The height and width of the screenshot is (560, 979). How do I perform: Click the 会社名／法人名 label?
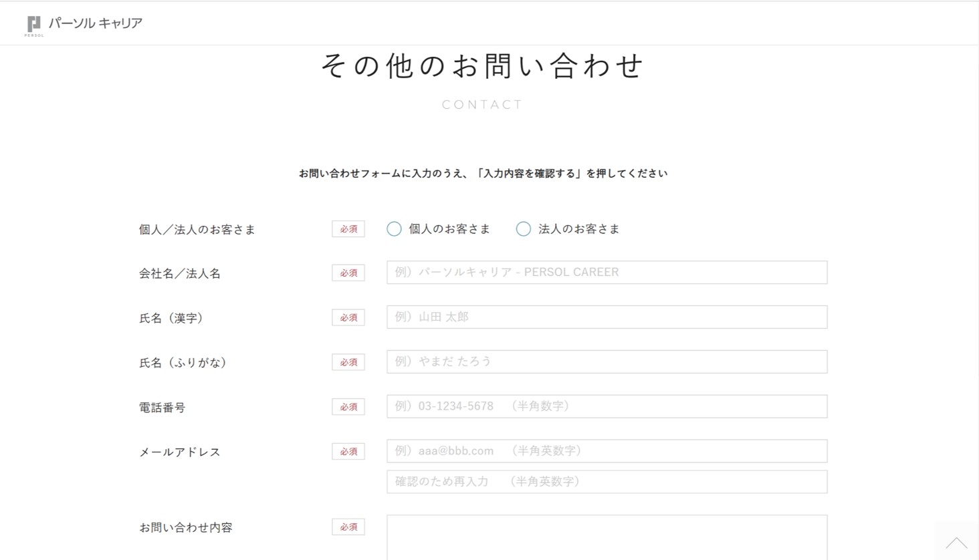(x=180, y=273)
